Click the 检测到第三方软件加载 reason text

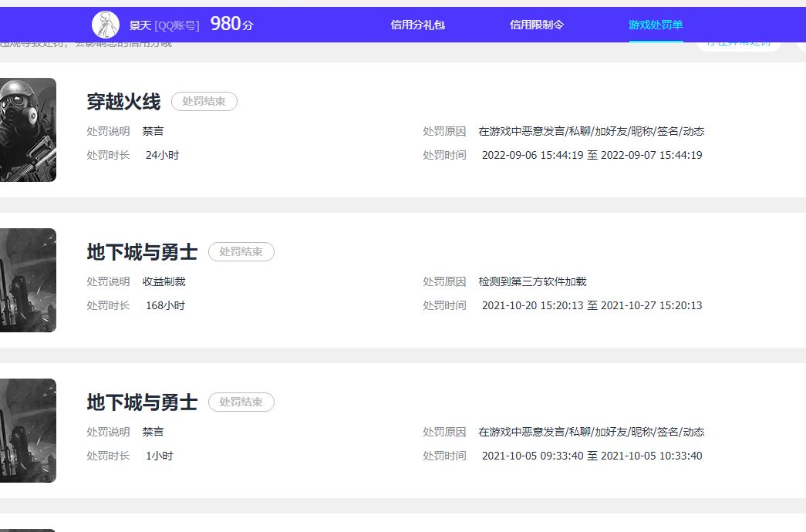[532, 282]
